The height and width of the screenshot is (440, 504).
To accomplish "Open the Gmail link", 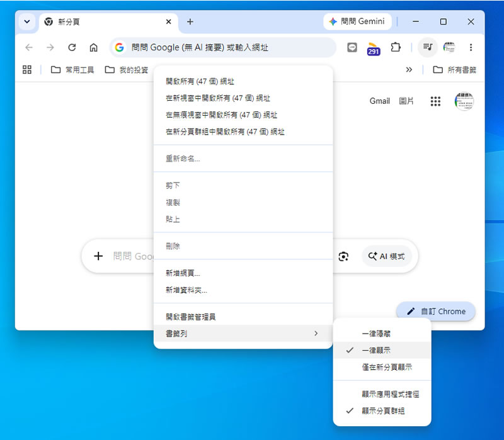I will tap(380, 101).
